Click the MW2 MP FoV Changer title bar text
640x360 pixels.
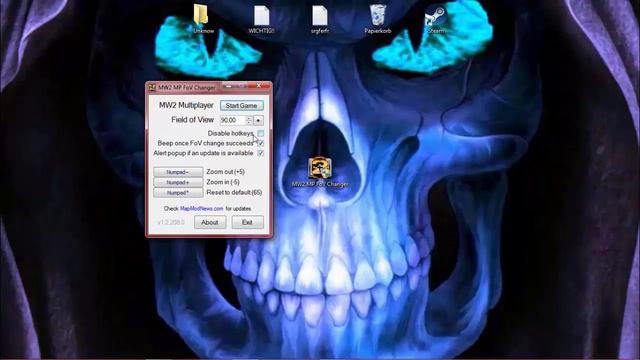[187, 87]
